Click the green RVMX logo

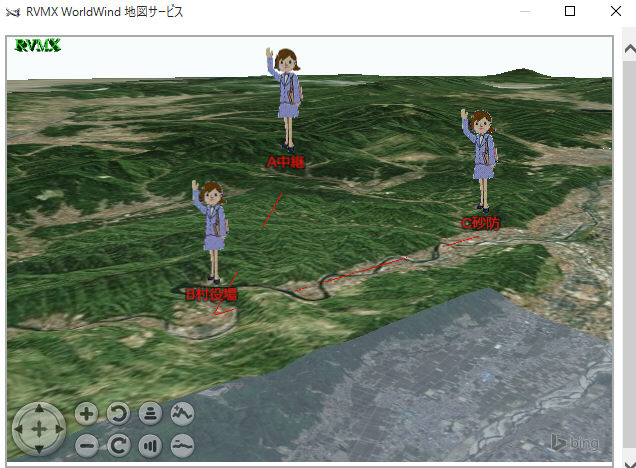click(x=38, y=46)
